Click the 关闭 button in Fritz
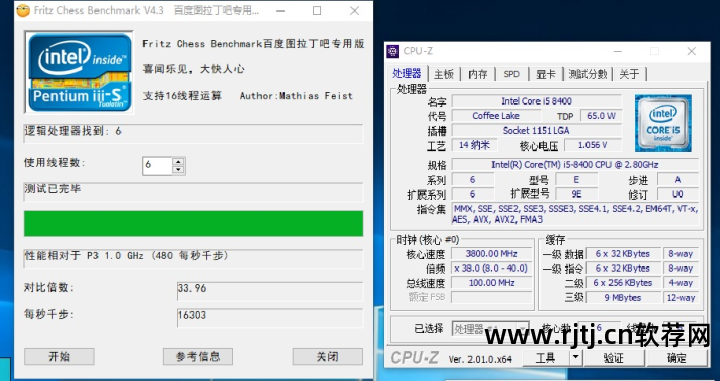Image resolution: width=720 pixels, height=381 pixels. point(328,356)
